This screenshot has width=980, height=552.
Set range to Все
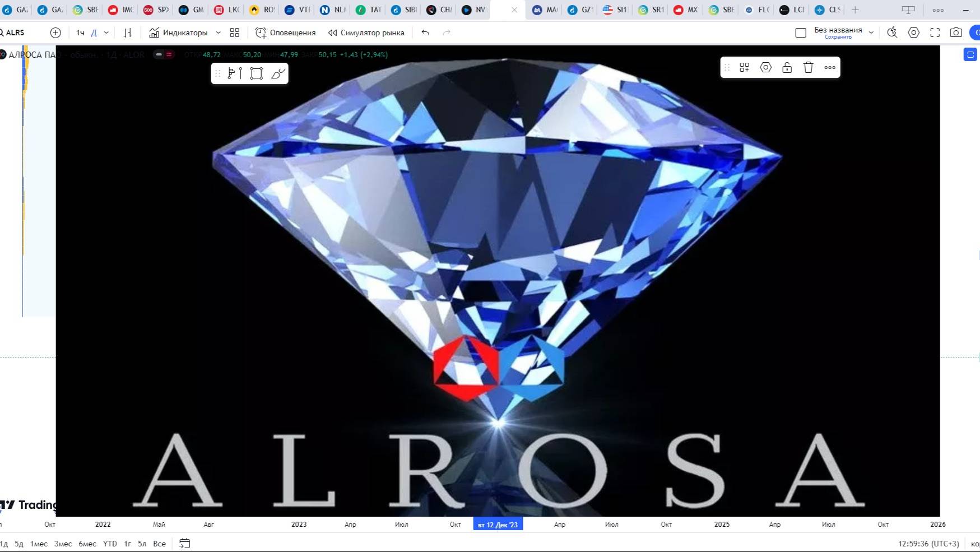point(159,544)
